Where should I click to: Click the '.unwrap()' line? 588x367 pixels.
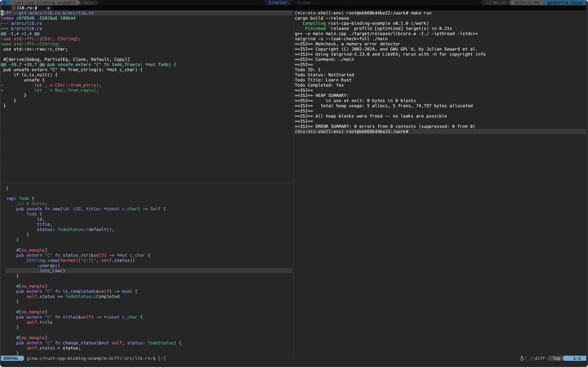click(49, 265)
